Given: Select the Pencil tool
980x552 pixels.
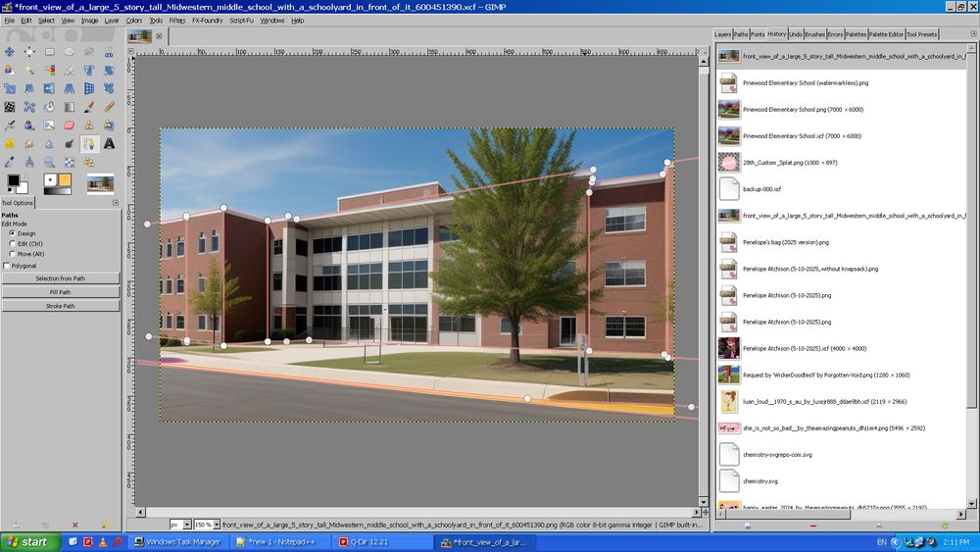Looking at the screenshot, I should click(110, 107).
